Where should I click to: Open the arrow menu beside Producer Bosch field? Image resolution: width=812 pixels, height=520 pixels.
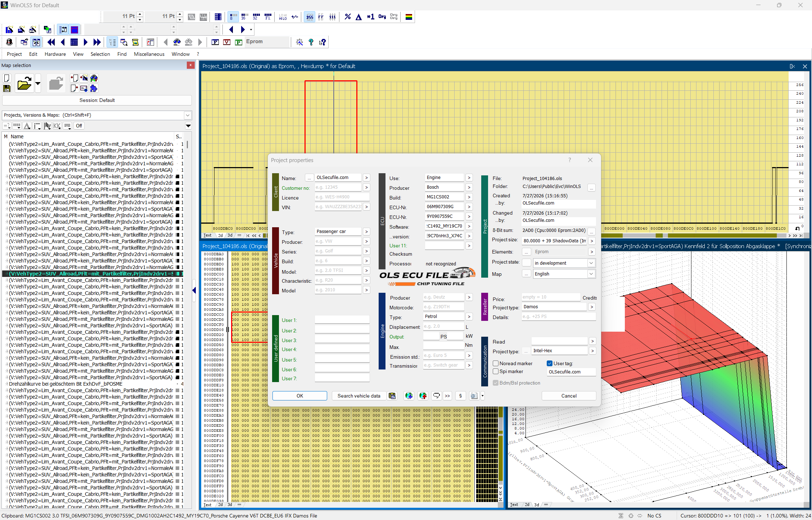[x=469, y=187]
